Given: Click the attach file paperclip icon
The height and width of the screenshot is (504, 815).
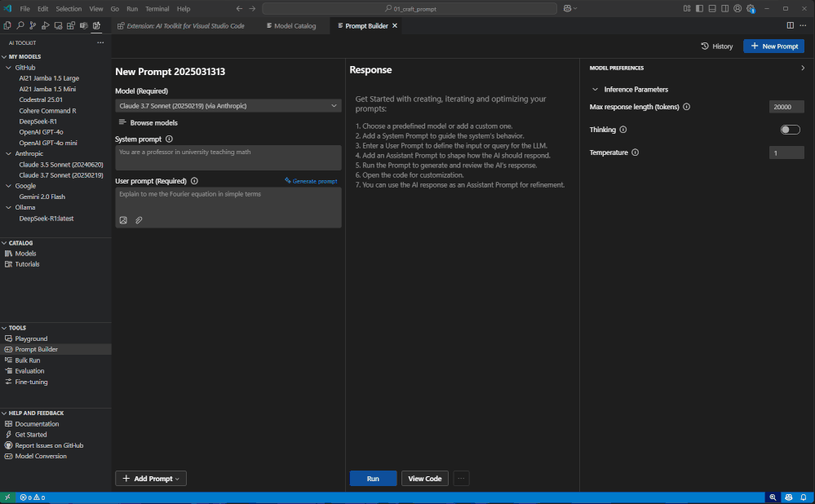Looking at the screenshot, I should pos(139,220).
